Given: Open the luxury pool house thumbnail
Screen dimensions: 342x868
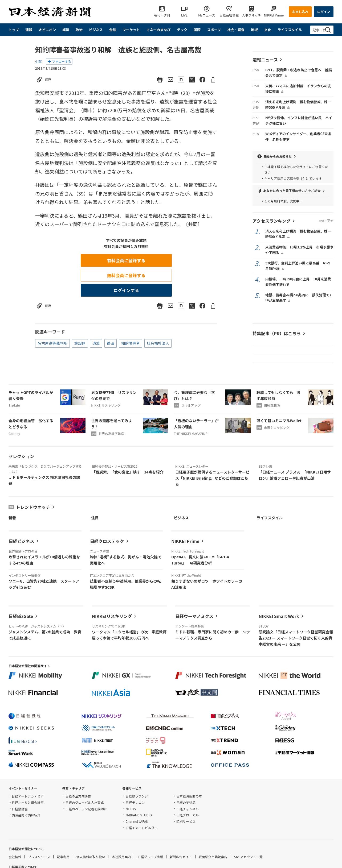Looking at the screenshot, I should tap(155, 426).
